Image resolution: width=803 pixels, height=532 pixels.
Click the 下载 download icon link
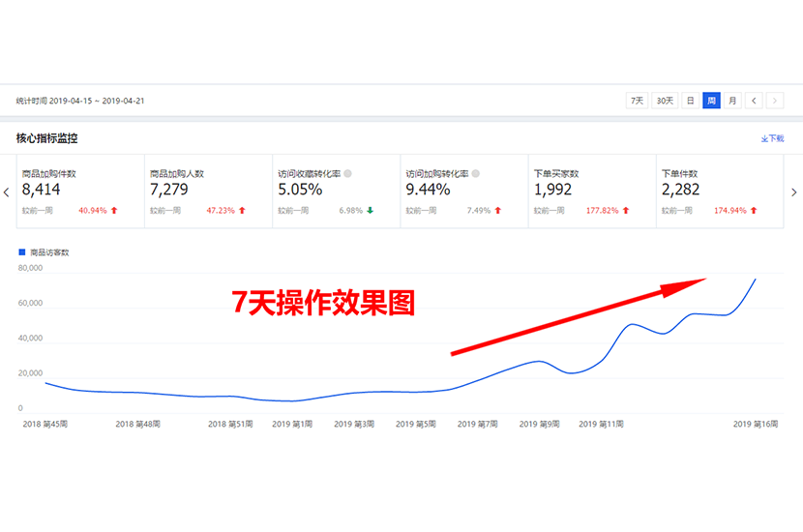pos(772,138)
